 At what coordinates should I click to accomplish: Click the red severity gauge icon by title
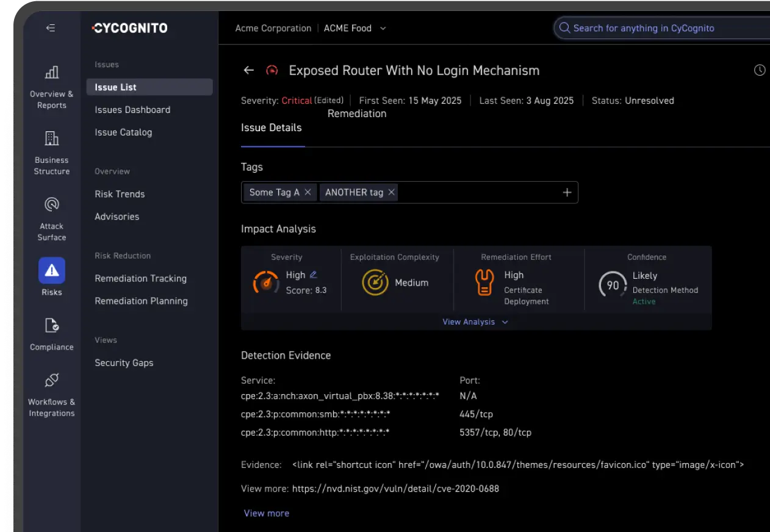(272, 70)
